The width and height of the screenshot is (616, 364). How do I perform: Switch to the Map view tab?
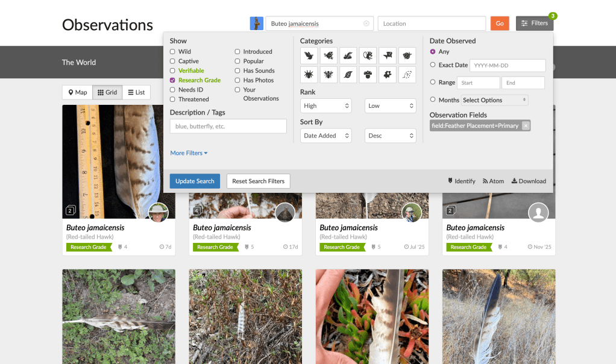77,93
